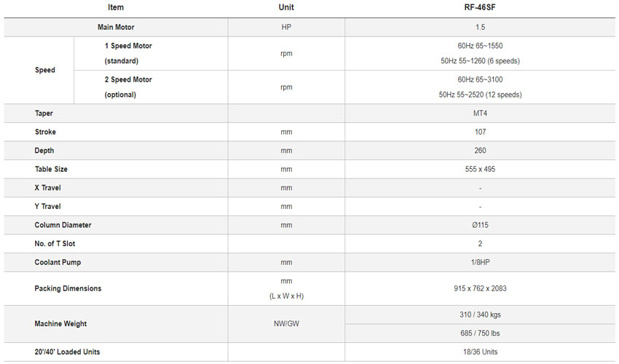
Task: Select the Table Size label
Action: (x=51, y=169)
